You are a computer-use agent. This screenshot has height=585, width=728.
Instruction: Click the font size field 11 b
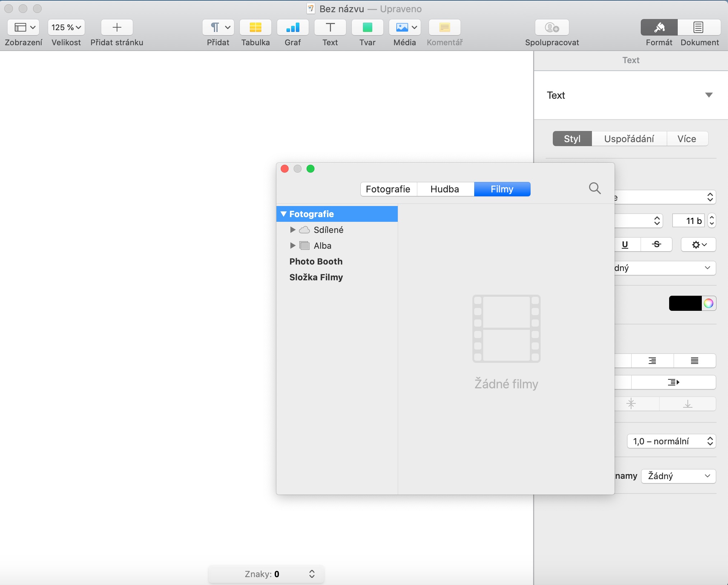click(x=689, y=221)
